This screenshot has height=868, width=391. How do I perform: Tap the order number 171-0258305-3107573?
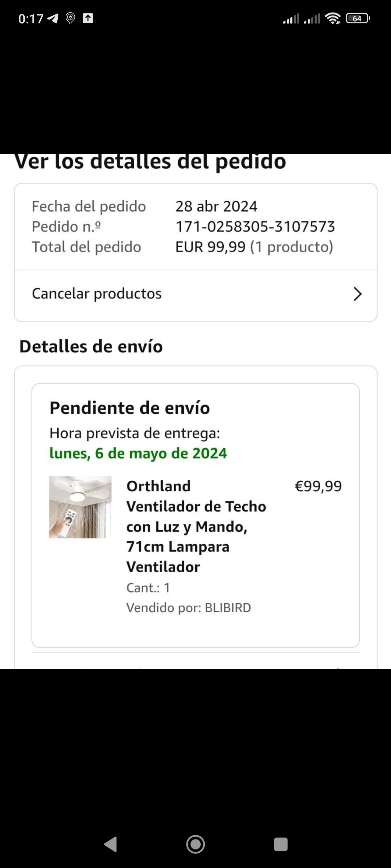pos(255,226)
